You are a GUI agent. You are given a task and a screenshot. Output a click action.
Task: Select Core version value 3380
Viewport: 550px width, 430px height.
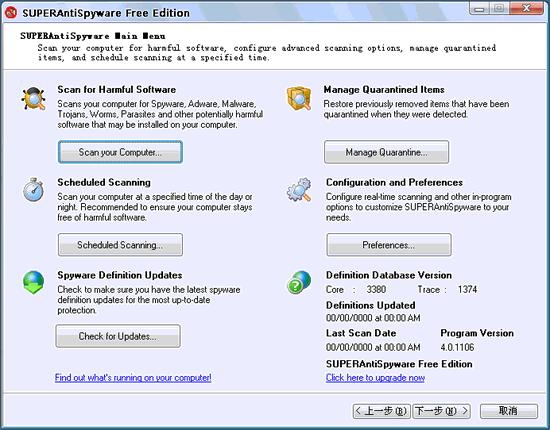[376, 289]
